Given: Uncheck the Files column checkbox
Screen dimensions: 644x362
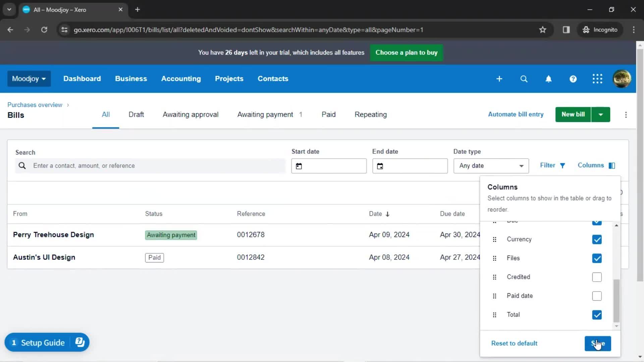Looking at the screenshot, I should (x=597, y=258).
